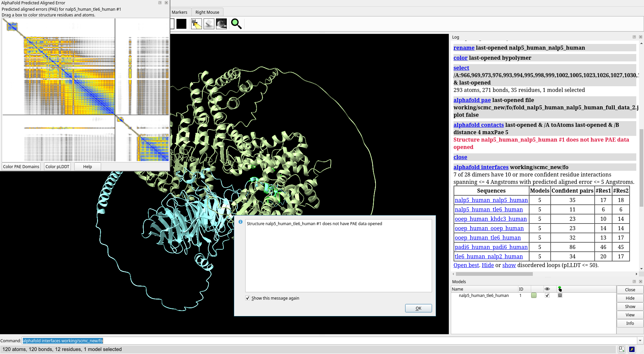644x354 pixels.
Task: Set black background color icon
Action: pyautogui.click(x=181, y=24)
